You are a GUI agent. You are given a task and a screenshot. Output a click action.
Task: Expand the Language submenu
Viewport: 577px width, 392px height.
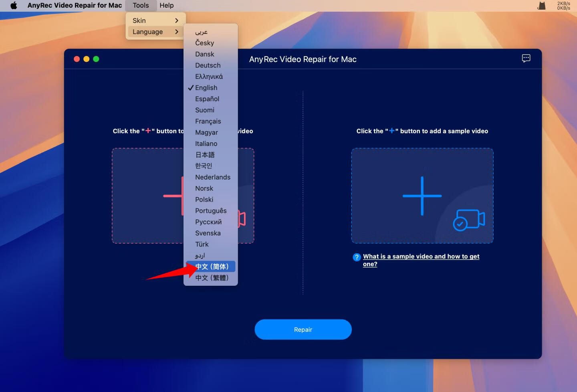point(155,32)
